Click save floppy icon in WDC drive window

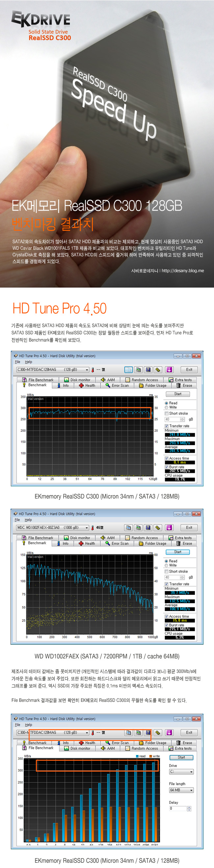(x=148, y=528)
